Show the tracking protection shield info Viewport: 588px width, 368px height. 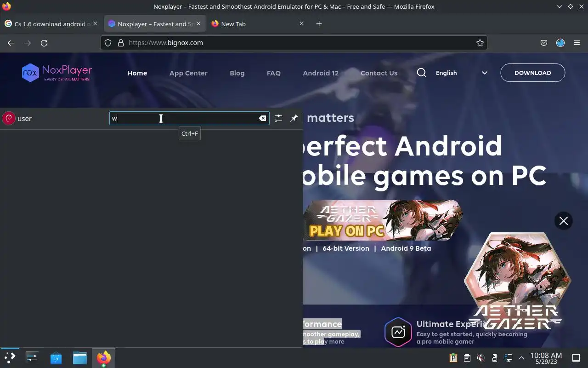pyautogui.click(x=108, y=43)
